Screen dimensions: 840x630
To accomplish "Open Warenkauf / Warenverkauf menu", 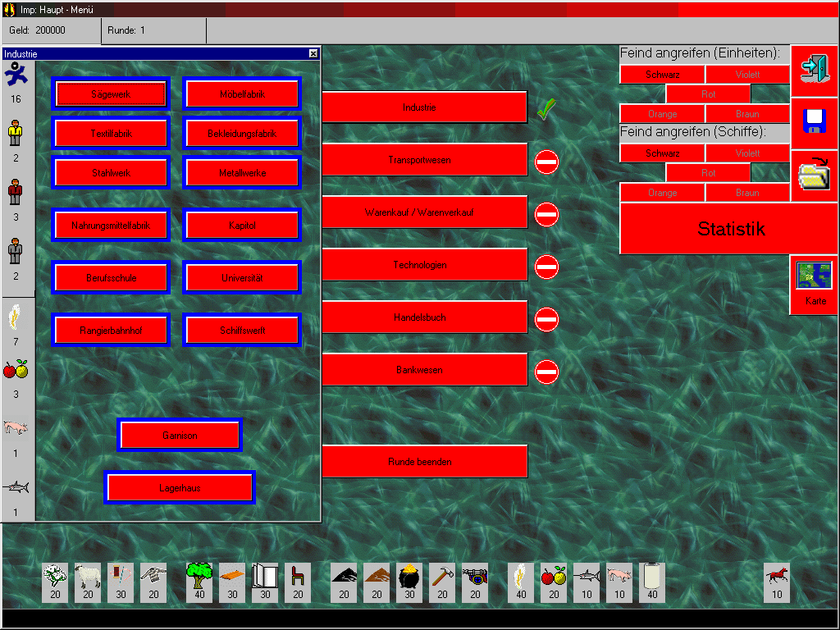I will (x=424, y=212).
